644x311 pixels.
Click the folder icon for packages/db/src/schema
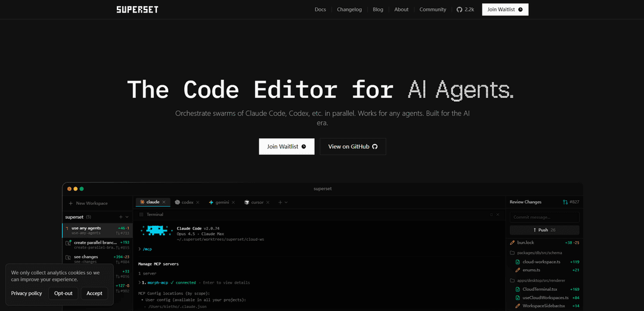pos(512,253)
